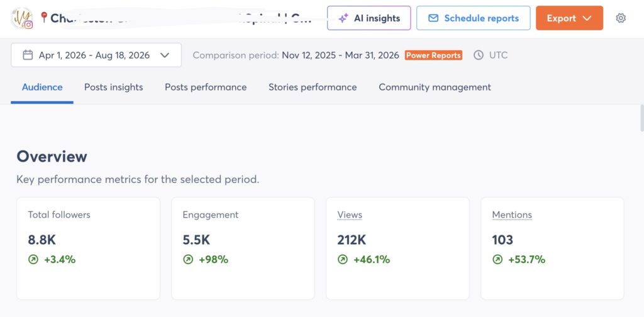Image resolution: width=644 pixels, height=317 pixels.
Task: Click the Power Reports badge
Action: pos(433,55)
